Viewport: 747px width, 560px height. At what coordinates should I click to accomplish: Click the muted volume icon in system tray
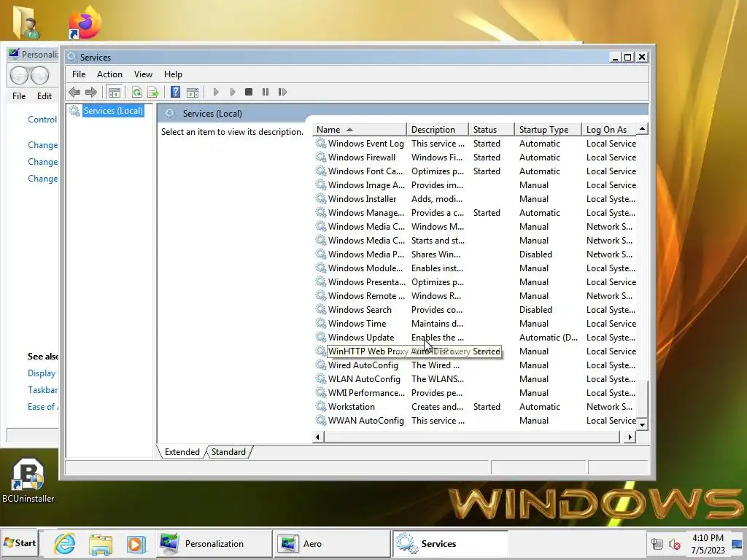coord(675,544)
